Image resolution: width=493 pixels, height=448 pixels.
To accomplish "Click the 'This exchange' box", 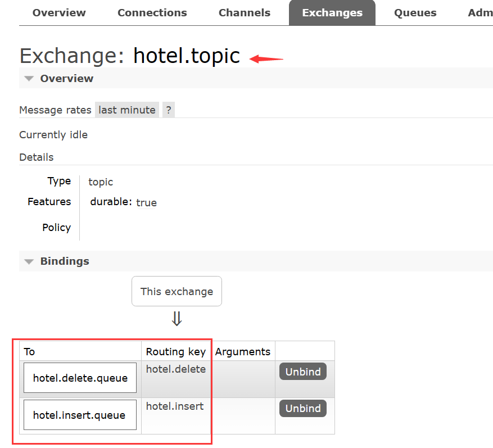I will (177, 291).
